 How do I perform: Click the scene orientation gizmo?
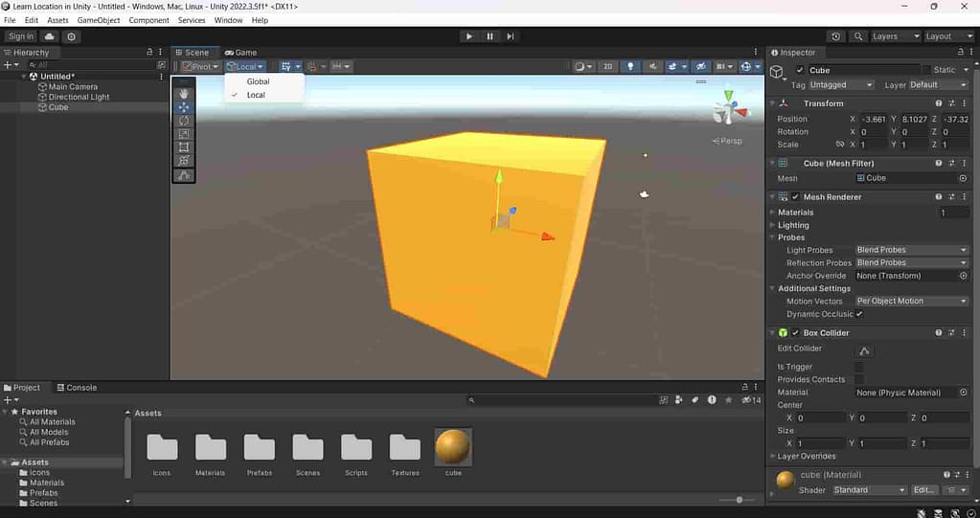pos(729,110)
